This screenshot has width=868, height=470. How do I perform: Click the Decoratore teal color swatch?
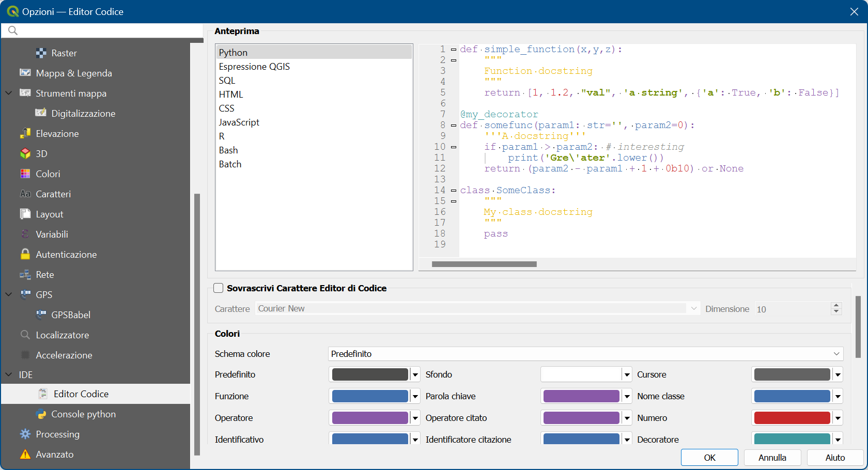click(x=792, y=439)
